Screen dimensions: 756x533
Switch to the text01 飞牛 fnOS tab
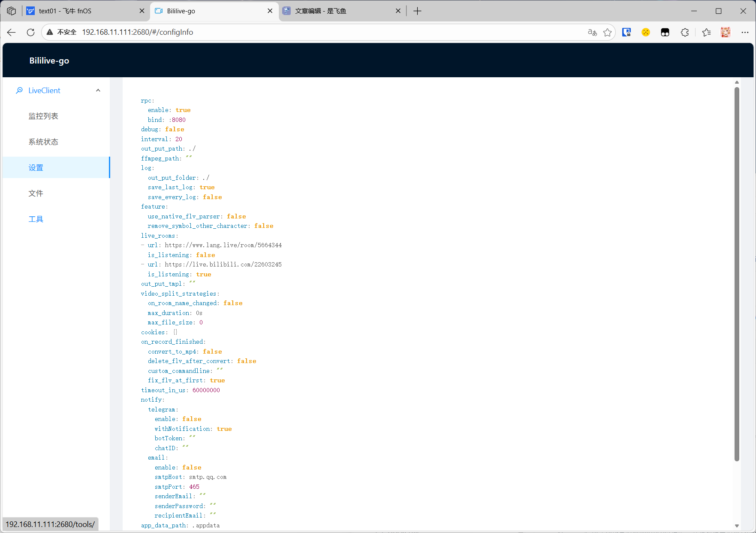click(x=81, y=11)
